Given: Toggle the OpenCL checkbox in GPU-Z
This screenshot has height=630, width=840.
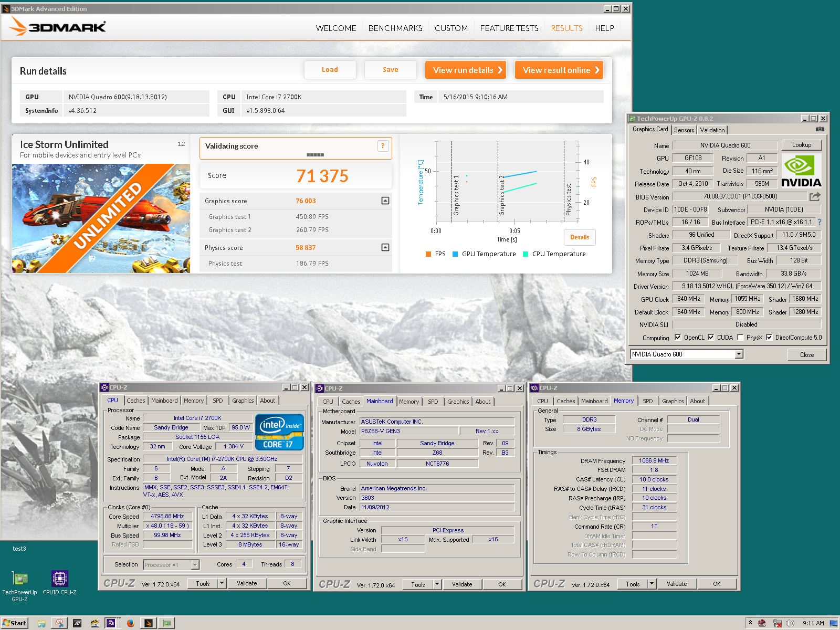Looking at the screenshot, I should pyautogui.click(x=678, y=338).
